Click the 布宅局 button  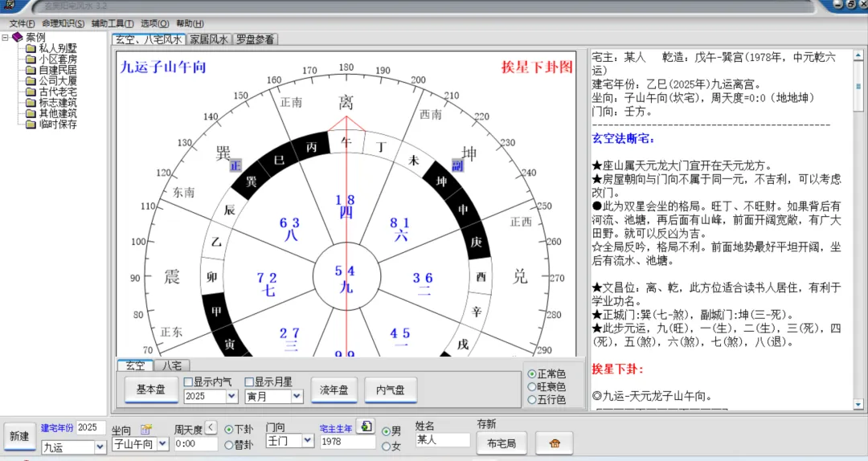501,443
